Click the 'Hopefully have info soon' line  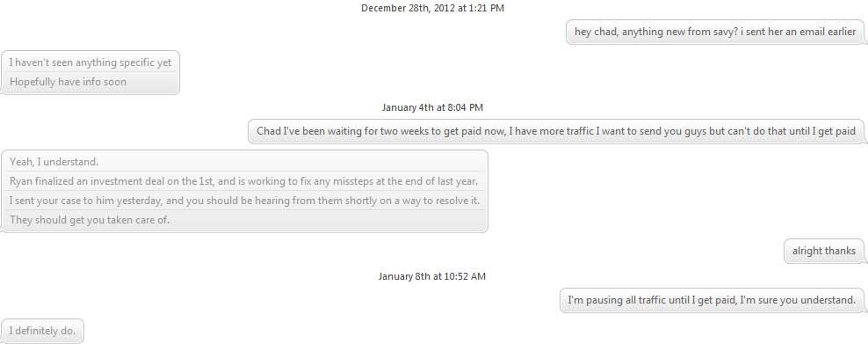[69, 82]
